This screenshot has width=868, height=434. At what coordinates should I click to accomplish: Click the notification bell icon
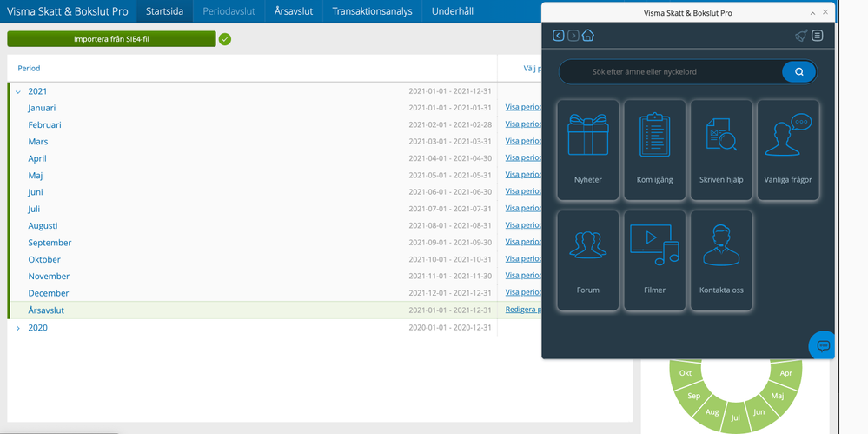pos(801,36)
